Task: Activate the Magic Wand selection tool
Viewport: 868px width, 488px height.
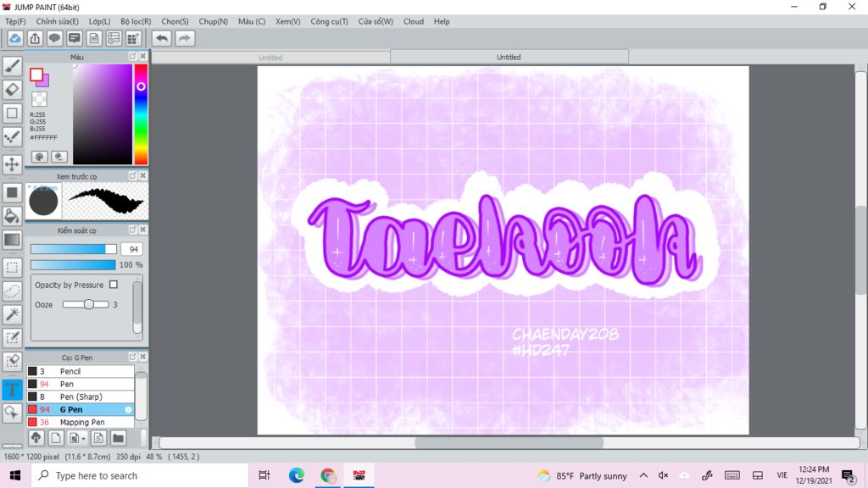Action: tap(12, 314)
